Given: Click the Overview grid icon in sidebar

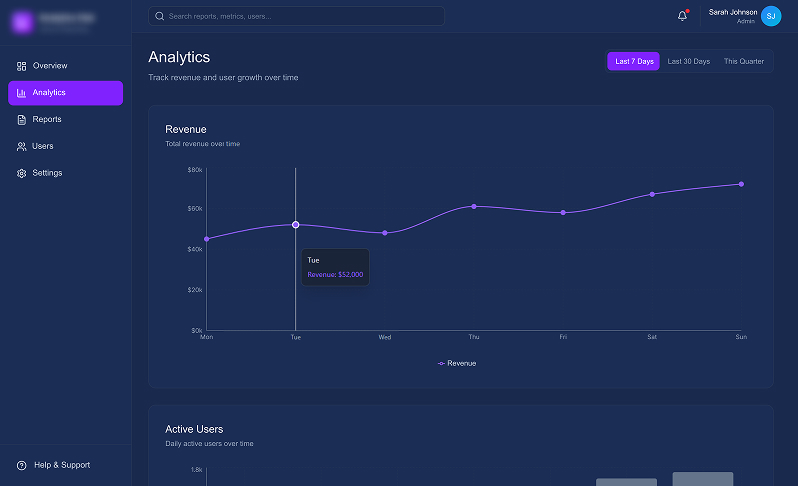Looking at the screenshot, I should click(22, 66).
